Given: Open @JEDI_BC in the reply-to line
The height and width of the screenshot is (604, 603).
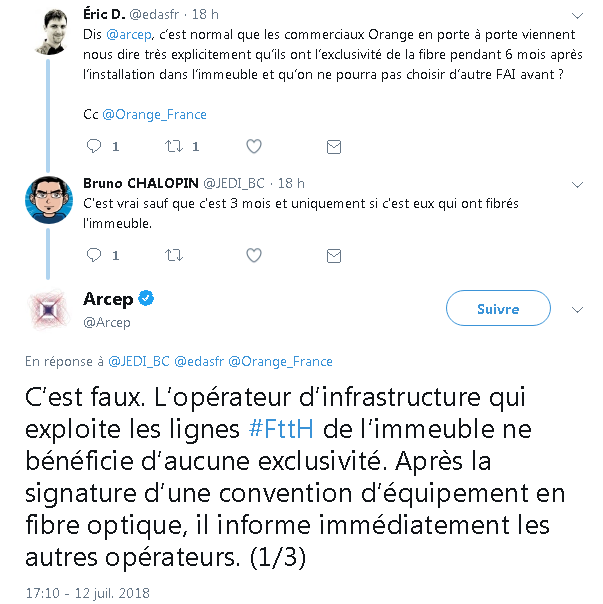Looking at the screenshot, I should tap(139, 361).
